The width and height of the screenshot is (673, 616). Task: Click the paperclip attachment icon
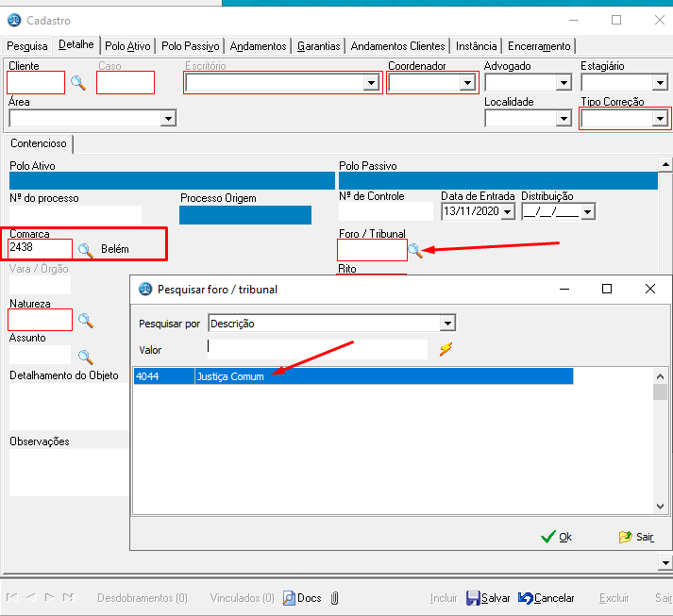[335, 598]
